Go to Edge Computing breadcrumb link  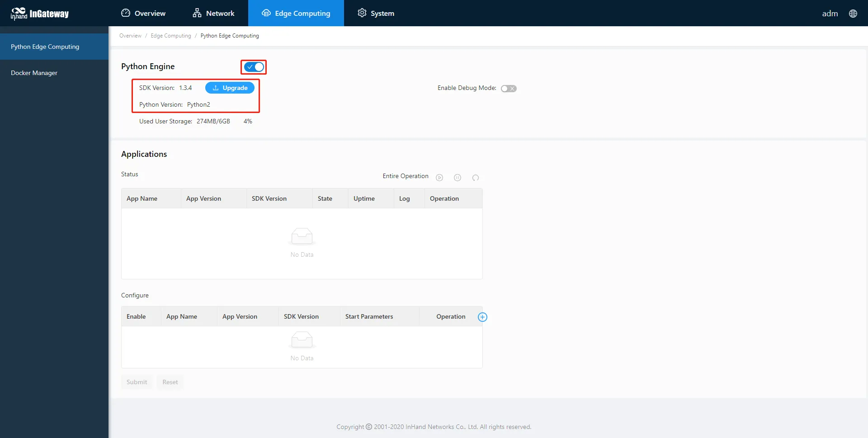tap(171, 36)
